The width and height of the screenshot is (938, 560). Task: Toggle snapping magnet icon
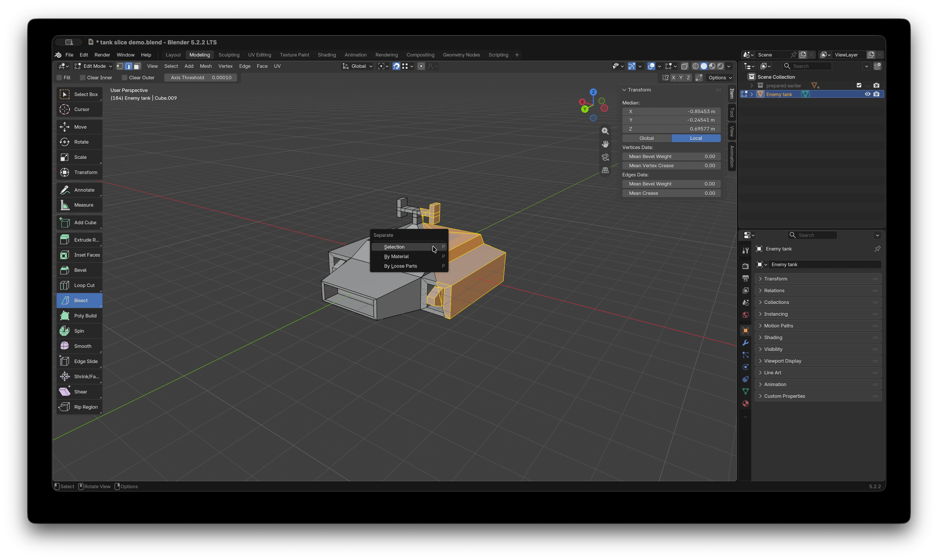[396, 66]
